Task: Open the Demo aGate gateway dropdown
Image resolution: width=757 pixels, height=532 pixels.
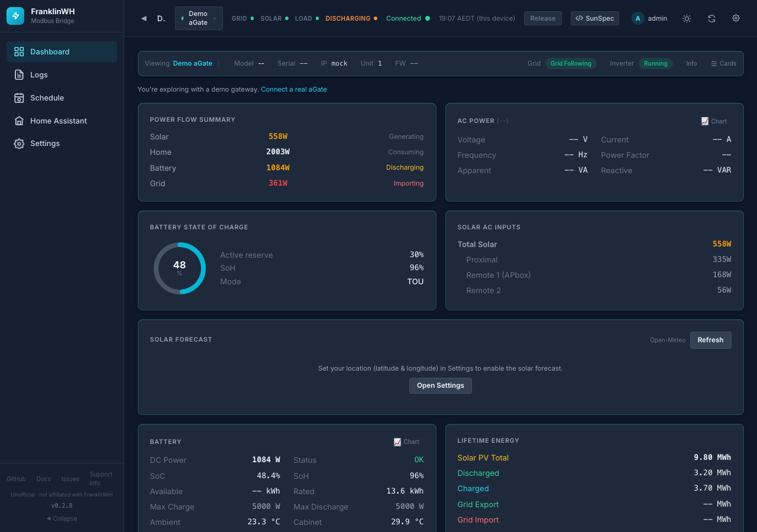Action: tap(199, 18)
